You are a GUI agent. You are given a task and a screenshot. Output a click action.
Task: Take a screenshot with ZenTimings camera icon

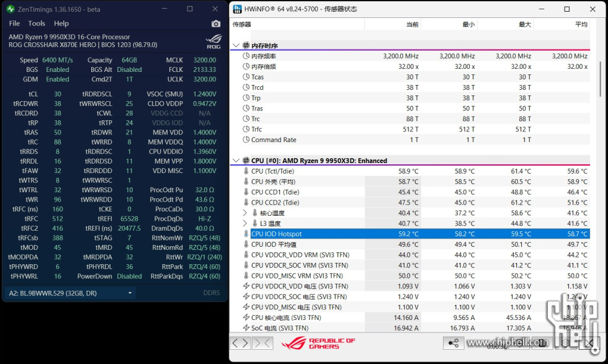(216, 24)
